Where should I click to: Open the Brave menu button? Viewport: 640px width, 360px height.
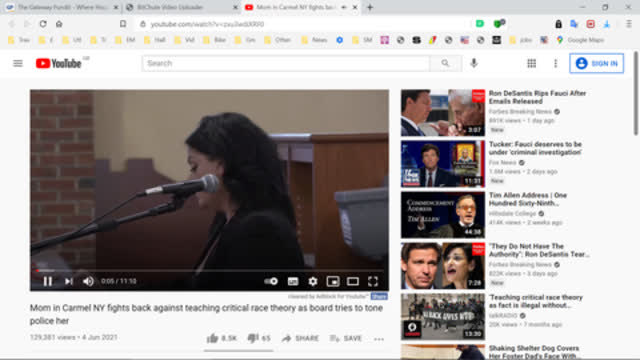pyautogui.click(x=629, y=24)
